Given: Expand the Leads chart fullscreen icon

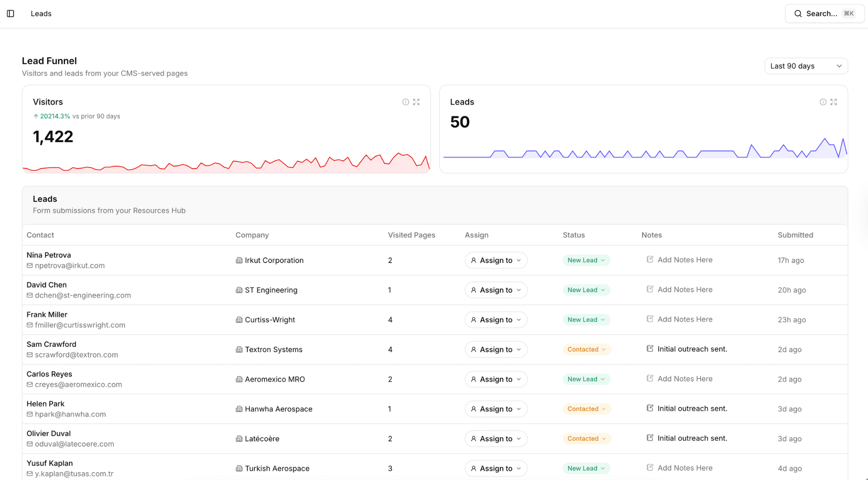Looking at the screenshot, I should pos(834,102).
